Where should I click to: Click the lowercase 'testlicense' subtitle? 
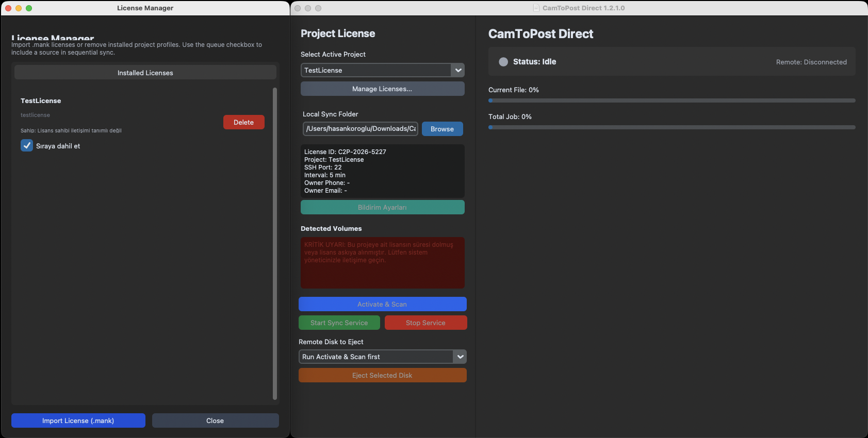pyautogui.click(x=35, y=115)
